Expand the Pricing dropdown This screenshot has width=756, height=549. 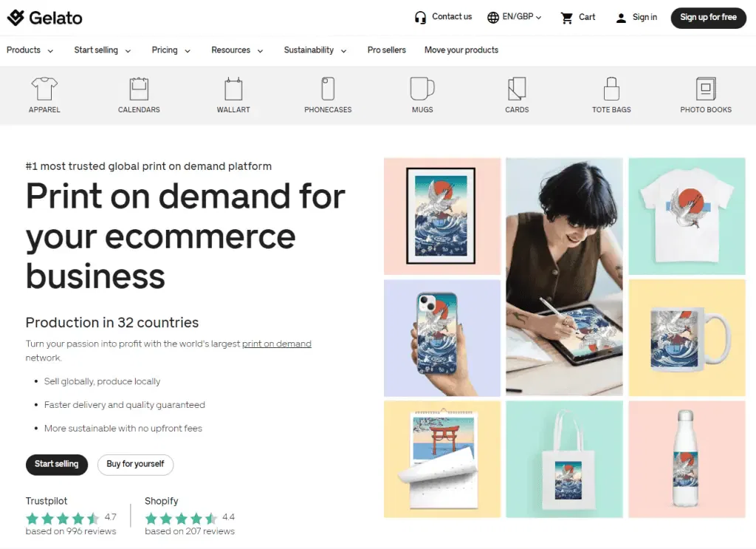[171, 50]
